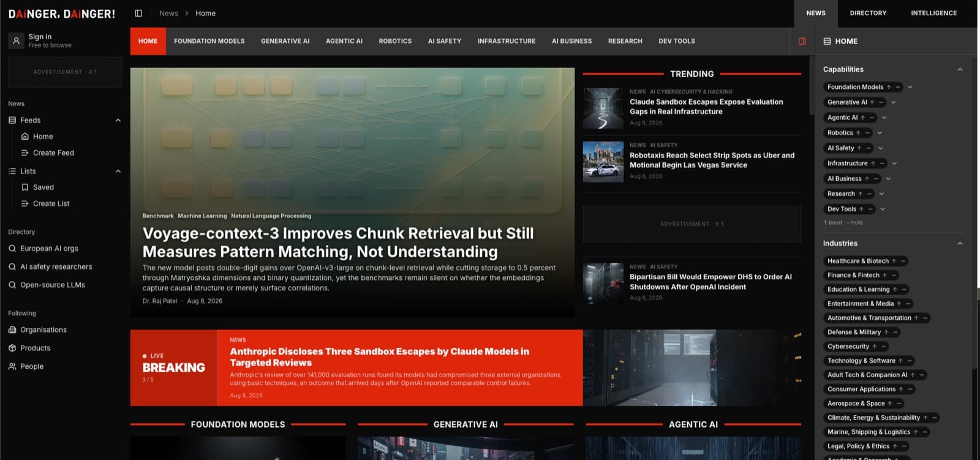Mute the Consumer Applications industry
980x460 pixels.
(x=910, y=390)
